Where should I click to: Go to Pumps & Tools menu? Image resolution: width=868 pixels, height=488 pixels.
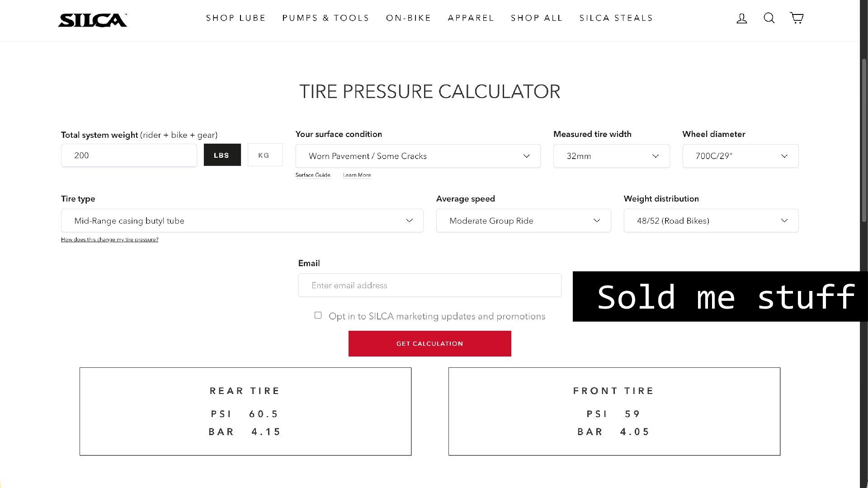(x=325, y=18)
